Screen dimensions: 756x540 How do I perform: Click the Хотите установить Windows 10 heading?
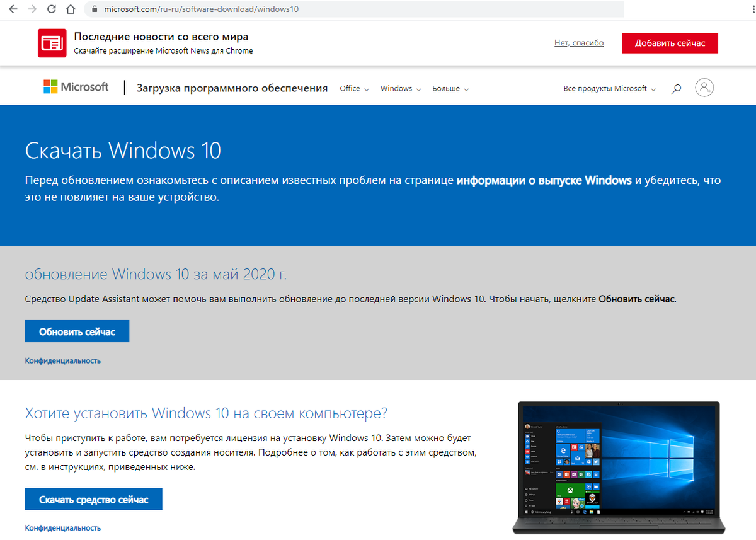click(206, 413)
